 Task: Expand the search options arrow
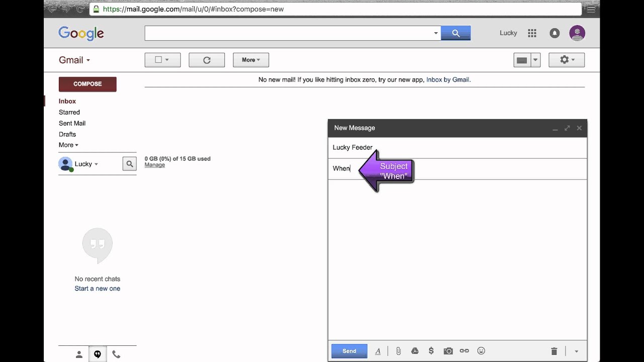(436, 33)
